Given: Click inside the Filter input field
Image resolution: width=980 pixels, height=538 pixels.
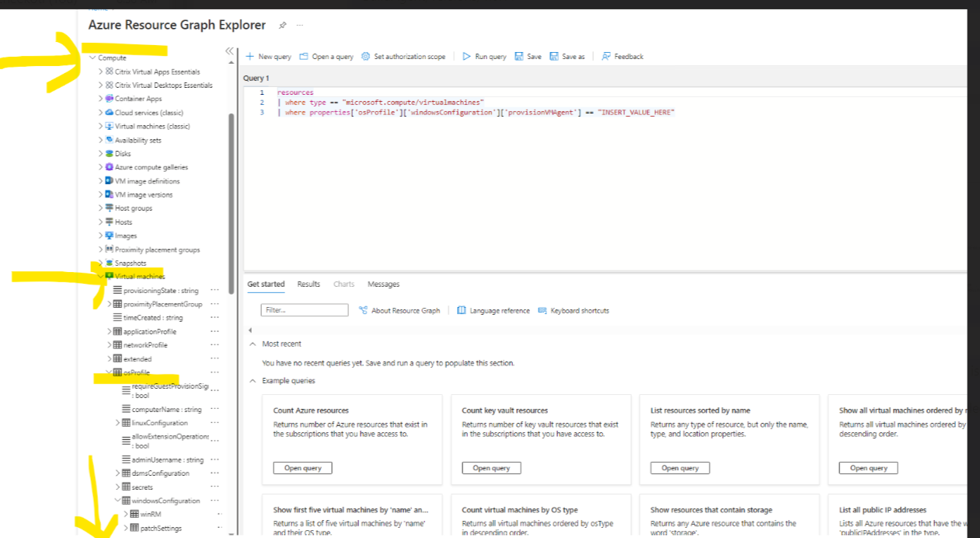Looking at the screenshot, I should tap(303, 310).
